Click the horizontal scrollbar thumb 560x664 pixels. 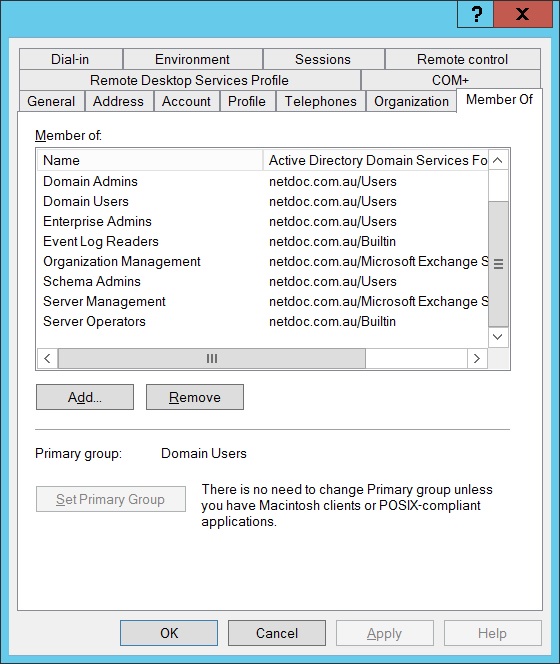[x=212, y=358]
